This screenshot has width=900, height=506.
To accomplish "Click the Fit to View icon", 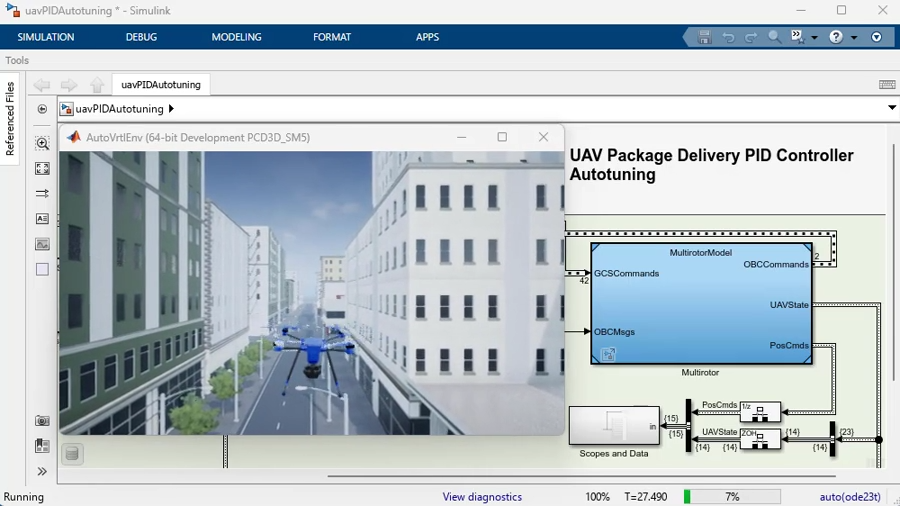I will coord(42,168).
